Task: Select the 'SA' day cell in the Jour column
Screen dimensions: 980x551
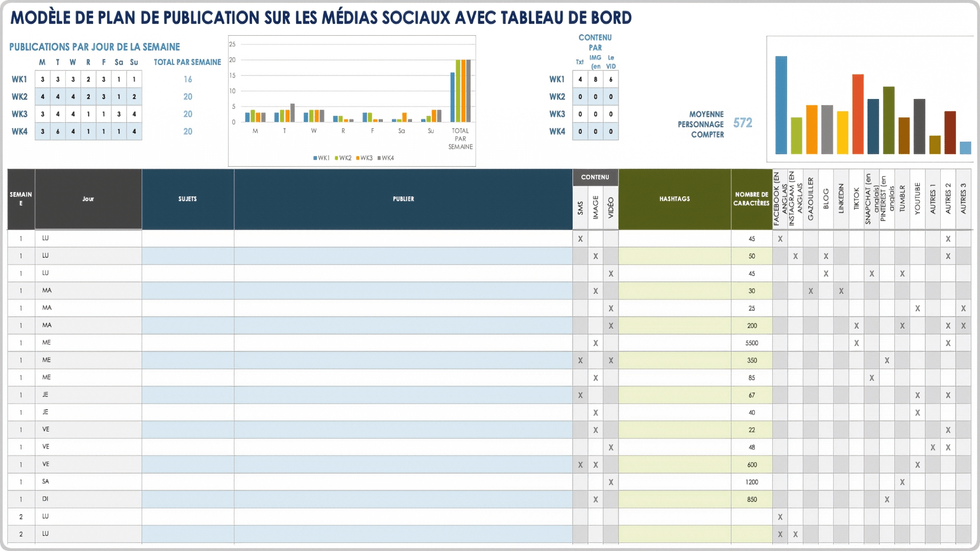Action: (x=88, y=482)
